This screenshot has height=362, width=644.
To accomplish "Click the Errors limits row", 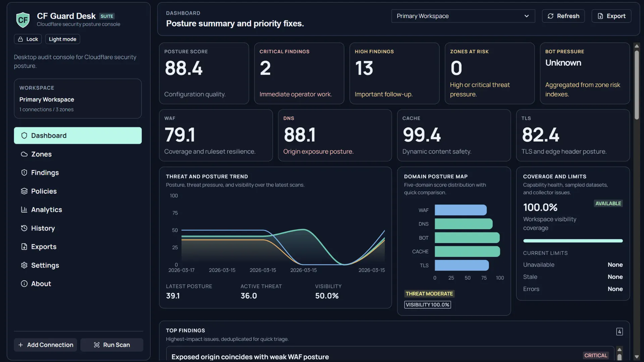I will (573, 289).
